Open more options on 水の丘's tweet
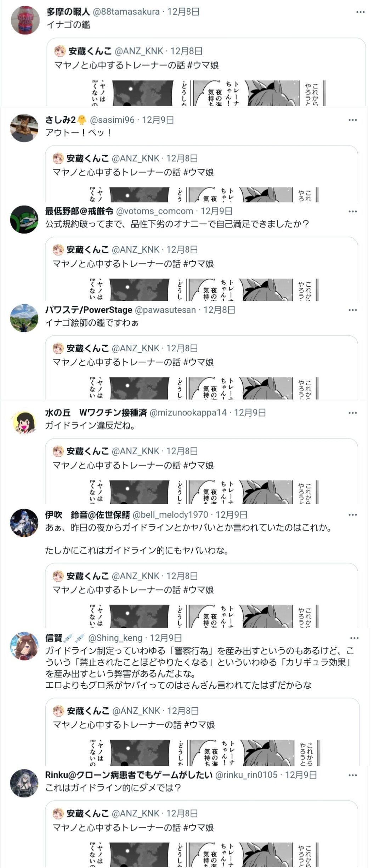The height and width of the screenshot is (868, 374). click(x=352, y=413)
